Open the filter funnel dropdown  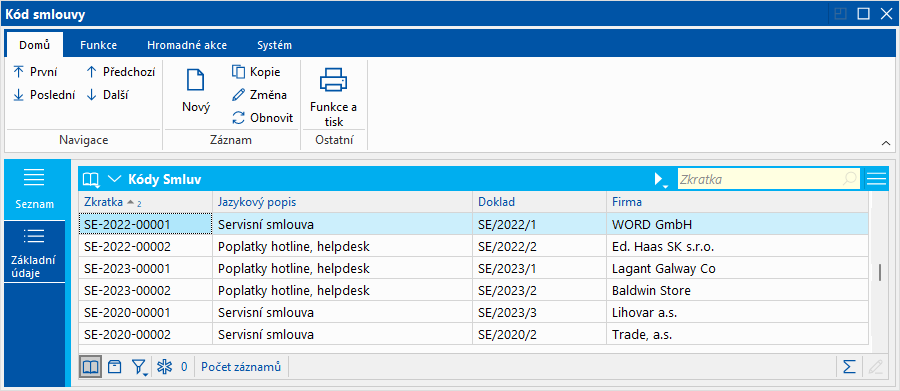(x=139, y=367)
